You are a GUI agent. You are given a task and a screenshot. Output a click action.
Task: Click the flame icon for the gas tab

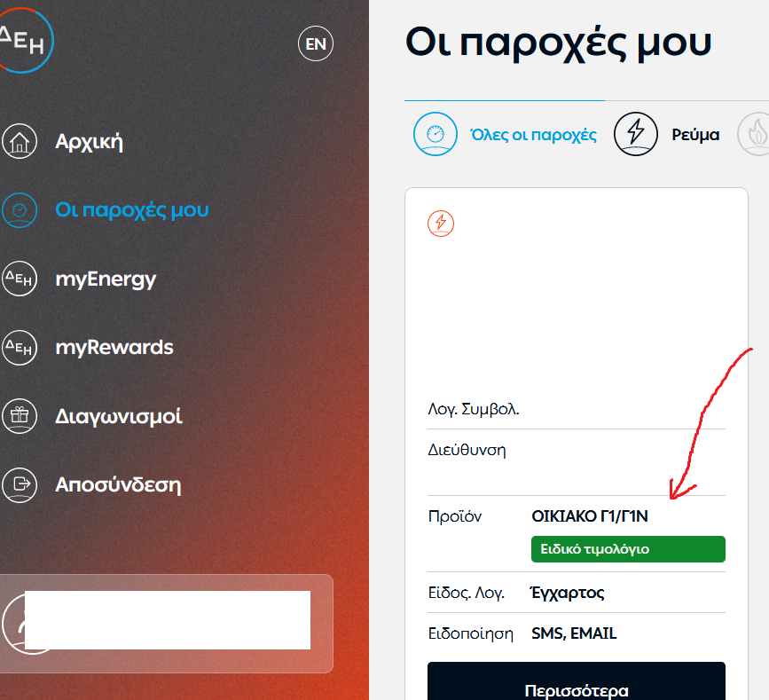754,134
